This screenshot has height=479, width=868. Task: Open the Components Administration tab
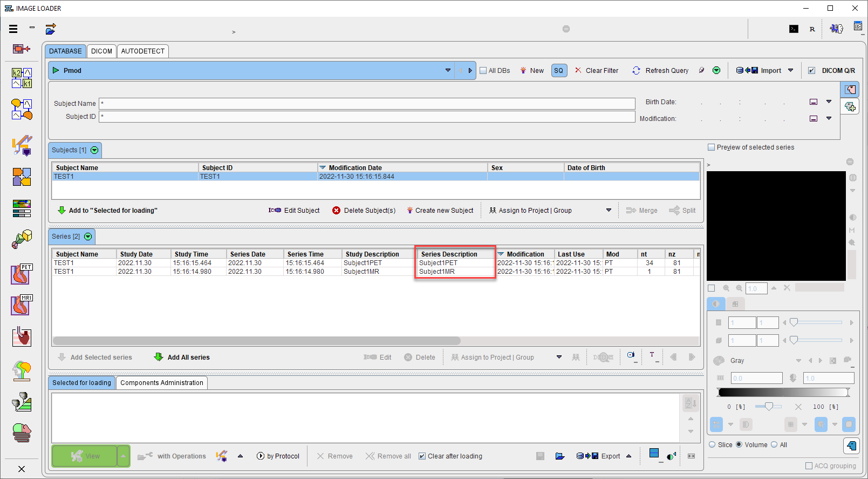pyautogui.click(x=162, y=383)
